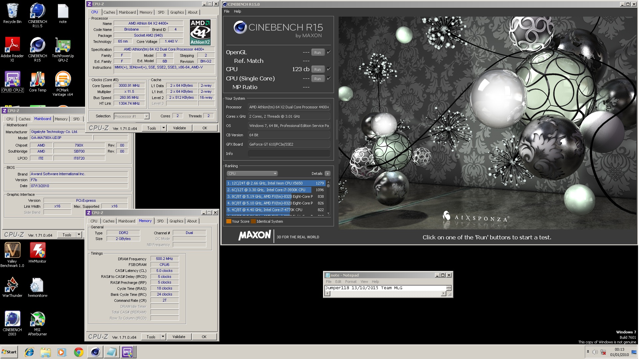Screen dimensions: 644x359
Task: Open Tools dropdown arrow in Mainboard CPU-Z window
Action: pos(79,235)
